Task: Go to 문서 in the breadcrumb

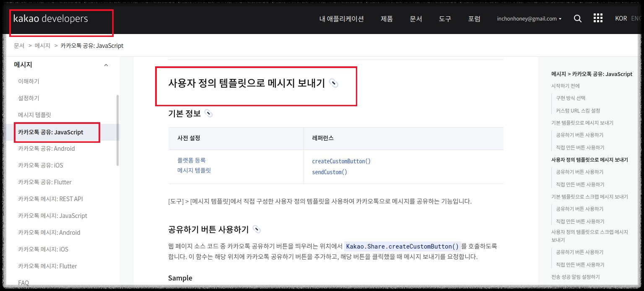Action: [x=19, y=45]
